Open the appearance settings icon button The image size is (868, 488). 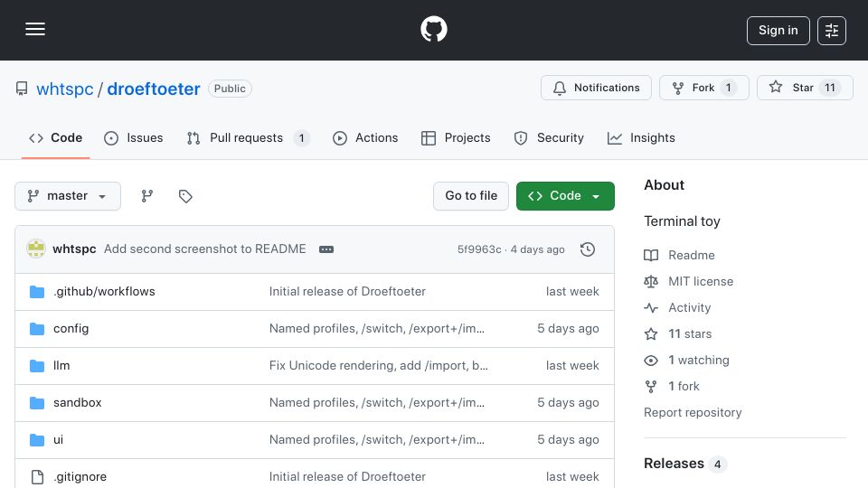pos(832,31)
